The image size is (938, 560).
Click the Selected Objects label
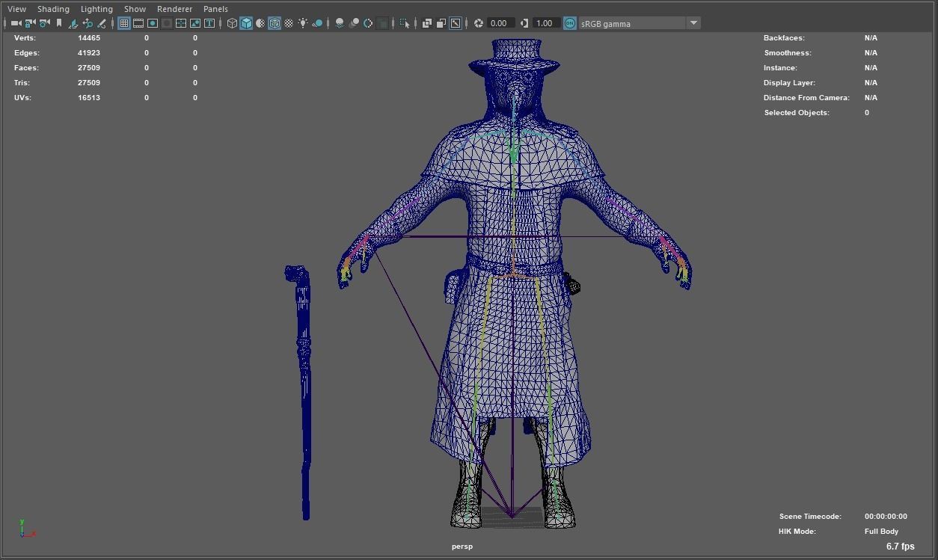pyautogui.click(x=797, y=112)
